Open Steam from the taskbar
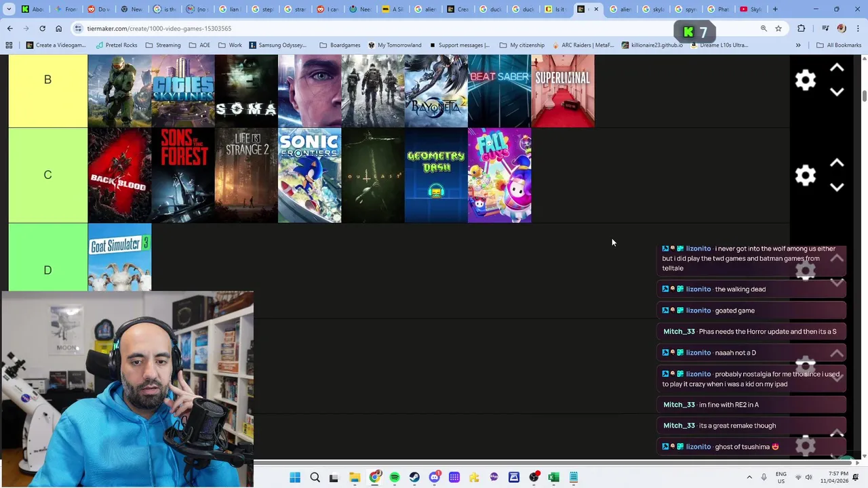 [414, 477]
